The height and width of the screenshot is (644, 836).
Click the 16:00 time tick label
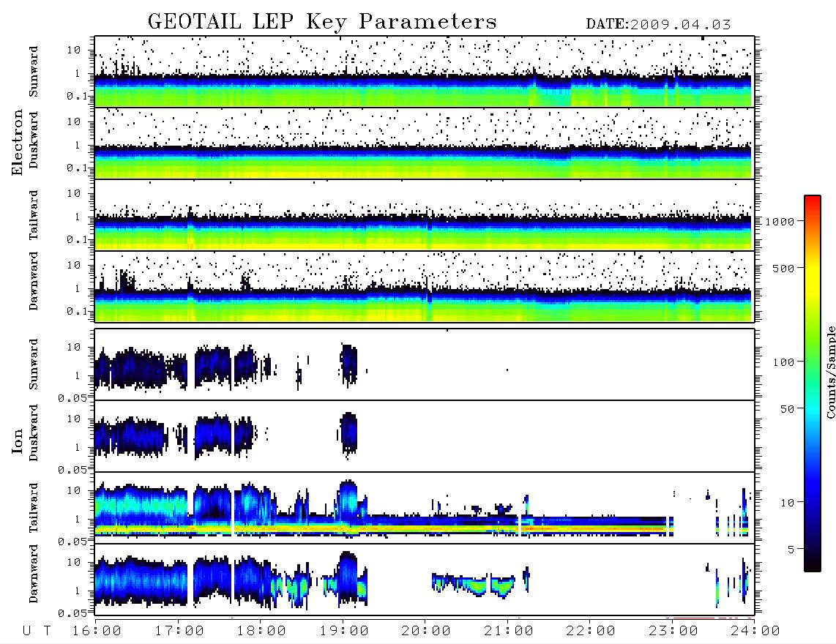coord(97,632)
